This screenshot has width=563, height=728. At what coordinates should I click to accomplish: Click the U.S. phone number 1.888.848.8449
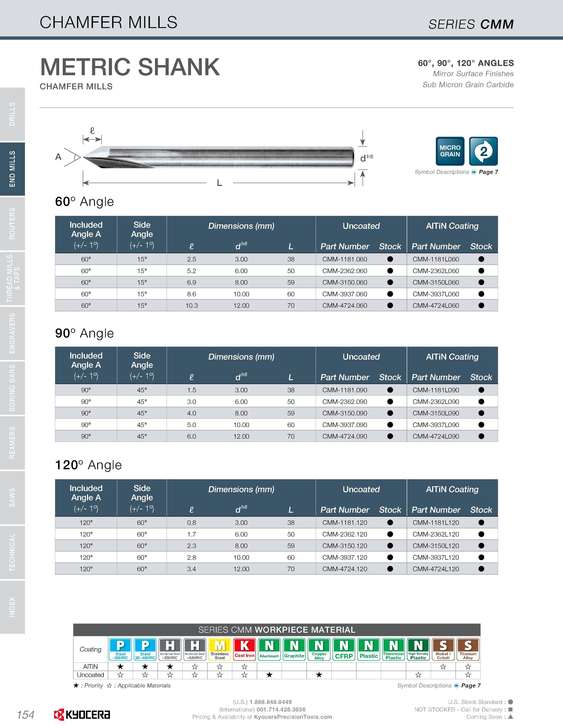pyautogui.click(x=270, y=702)
